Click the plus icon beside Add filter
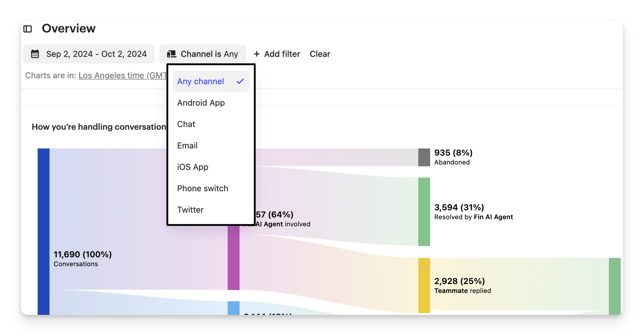Screen dimensions: 644x336 (x=257, y=54)
